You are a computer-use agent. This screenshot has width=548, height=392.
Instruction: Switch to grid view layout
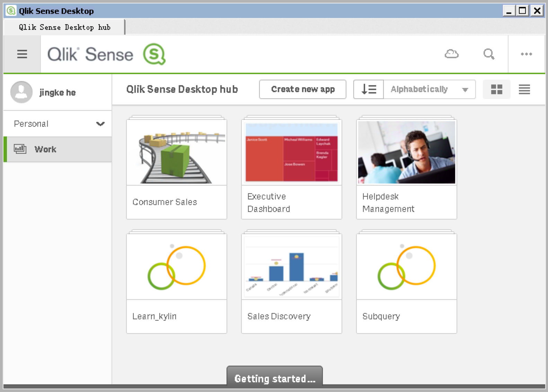click(x=496, y=89)
